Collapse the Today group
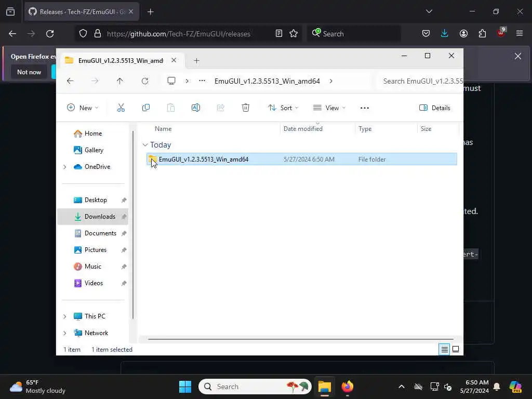The width and height of the screenshot is (532, 399). click(x=145, y=145)
